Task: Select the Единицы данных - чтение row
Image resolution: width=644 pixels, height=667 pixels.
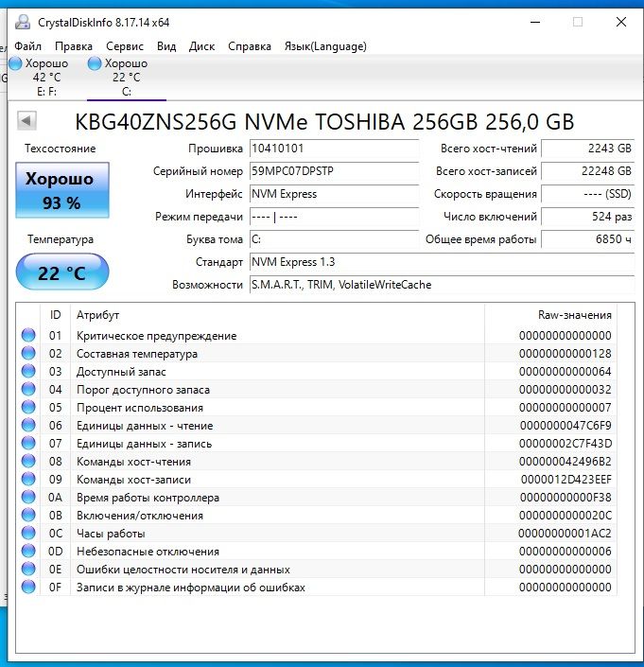Action: tap(317, 425)
